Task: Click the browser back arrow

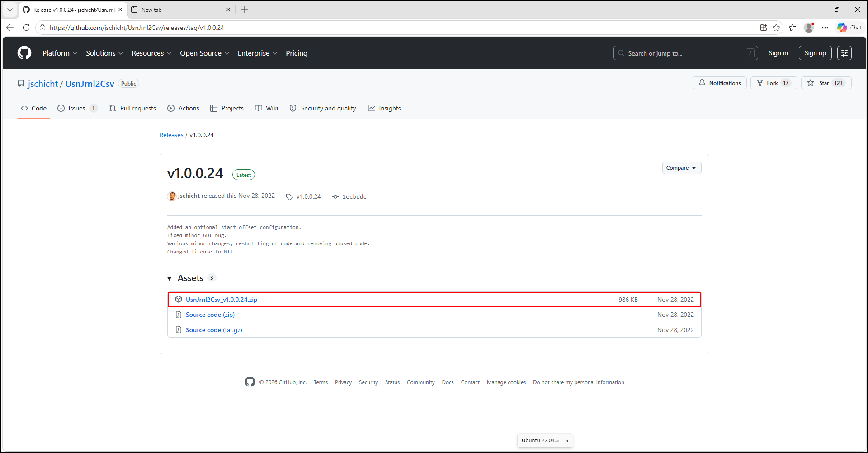Action: pyautogui.click(x=10, y=28)
